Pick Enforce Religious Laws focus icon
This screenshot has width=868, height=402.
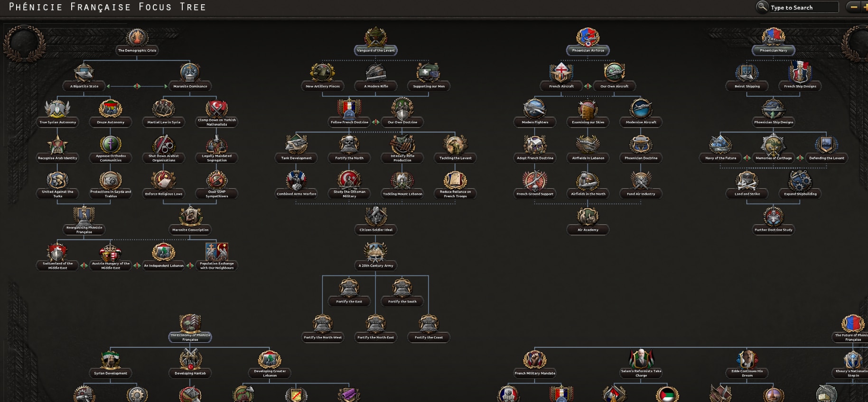[164, 180]
